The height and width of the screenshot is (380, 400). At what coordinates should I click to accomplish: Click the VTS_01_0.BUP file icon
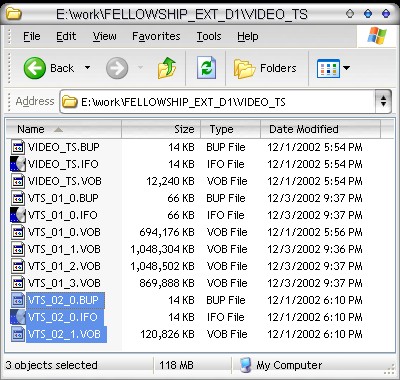coord(18,198)
